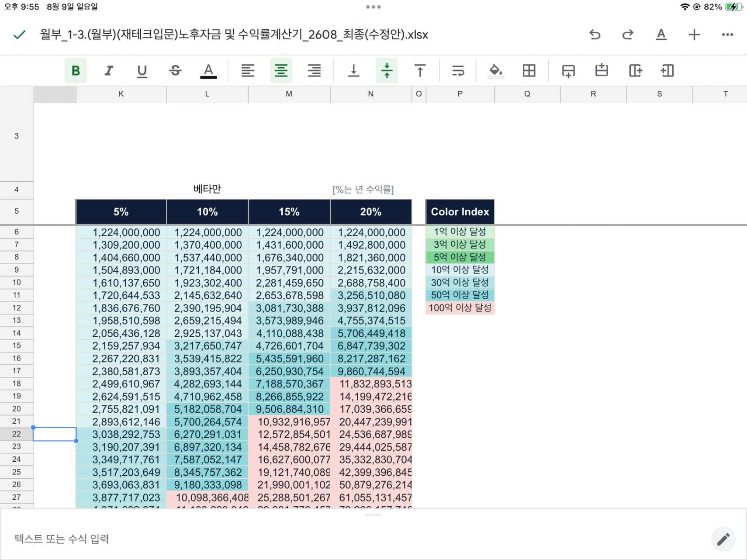Toggle text wrapping

tap(458, 70)
